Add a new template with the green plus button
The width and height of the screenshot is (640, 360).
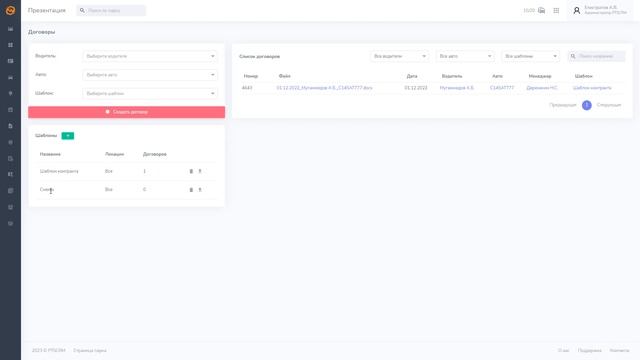(68, 136)
